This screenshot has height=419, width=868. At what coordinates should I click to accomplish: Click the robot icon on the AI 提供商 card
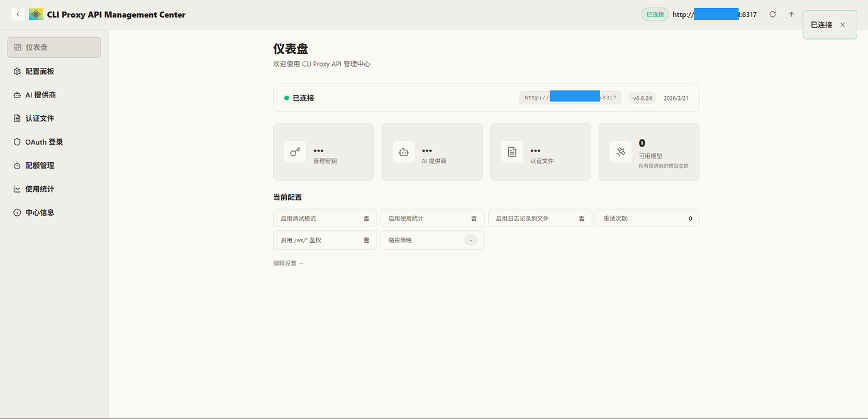(404, 152)
